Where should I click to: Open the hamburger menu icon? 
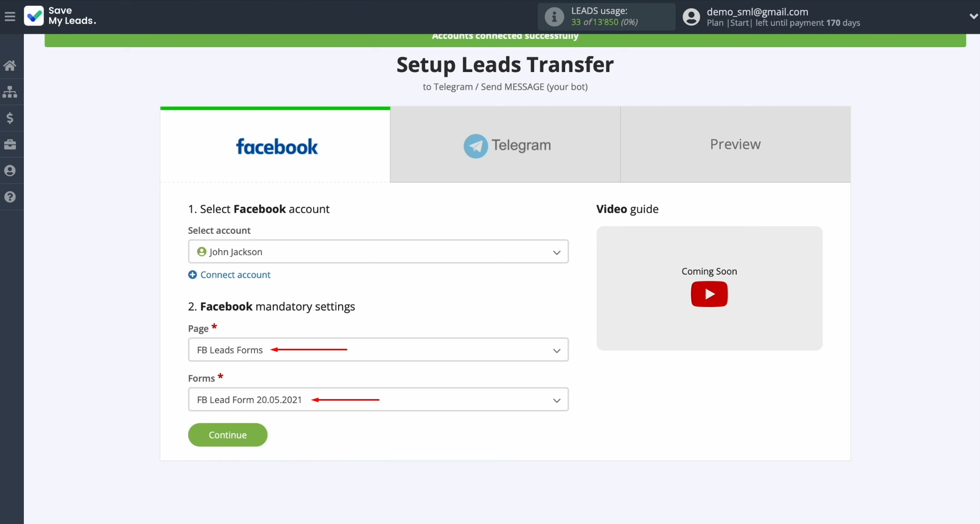10,17
